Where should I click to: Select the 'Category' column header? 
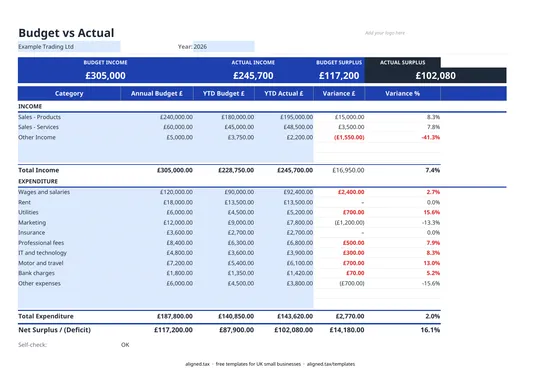click(x=69, y=93)
